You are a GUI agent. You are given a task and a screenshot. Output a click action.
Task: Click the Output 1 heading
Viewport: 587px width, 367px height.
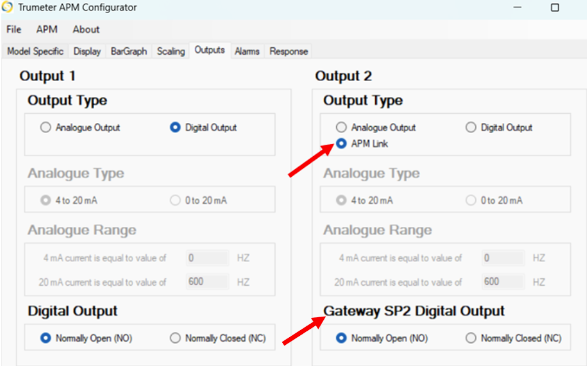(x=48, y=76)
